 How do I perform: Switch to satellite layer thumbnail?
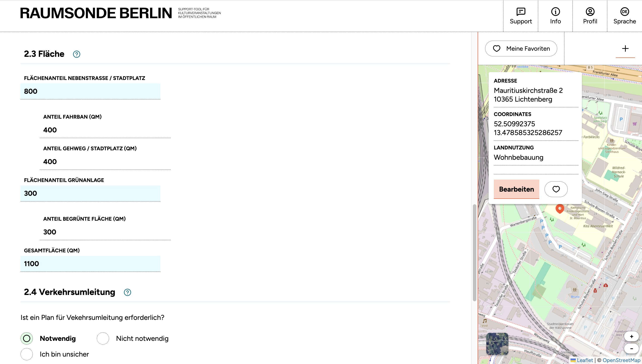[x=497, y=344]
